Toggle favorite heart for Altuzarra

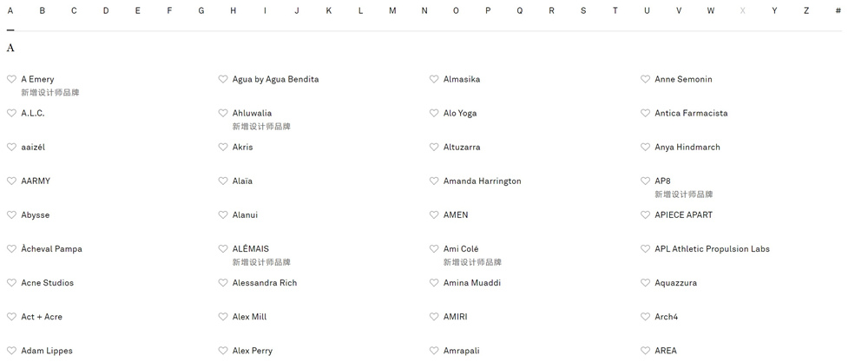coord(434,148)
